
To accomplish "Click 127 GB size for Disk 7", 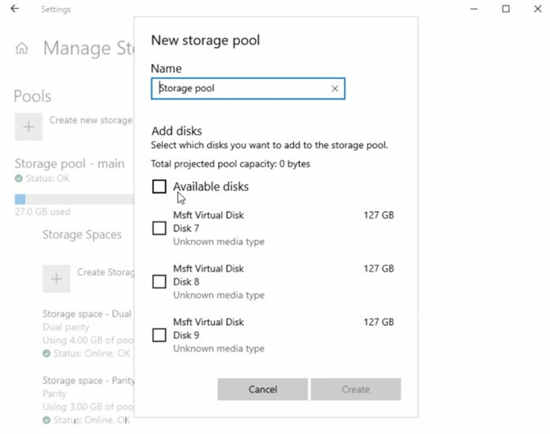I will click(x=378, y=215).
